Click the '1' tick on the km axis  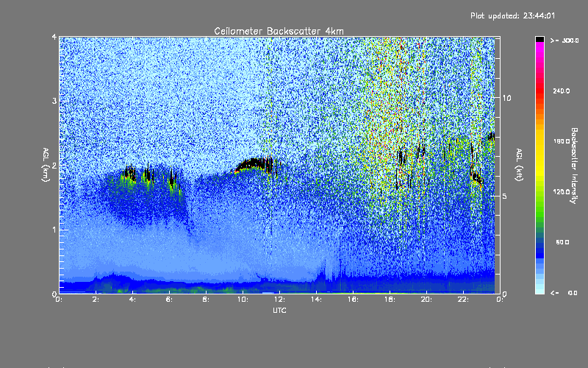[54, 230]
